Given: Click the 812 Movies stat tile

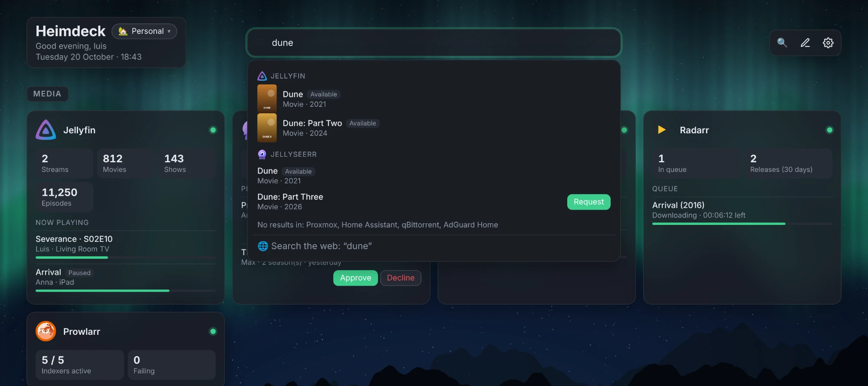Looking at the screenshot, I should pos(125,163).
